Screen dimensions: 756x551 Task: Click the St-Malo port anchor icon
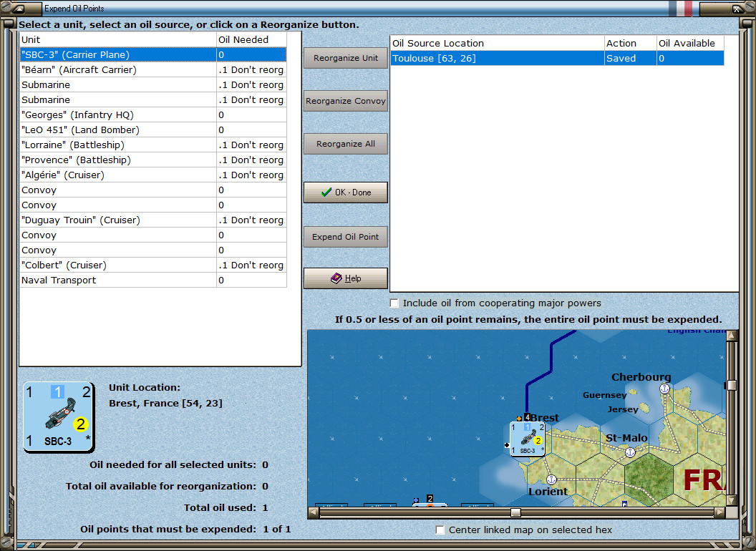click(630, 452)
